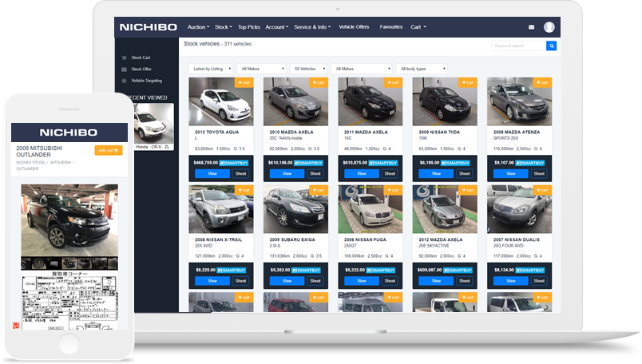
Task: Open Sheet for 2010 Mazda Axela
Action: (315, 173)
